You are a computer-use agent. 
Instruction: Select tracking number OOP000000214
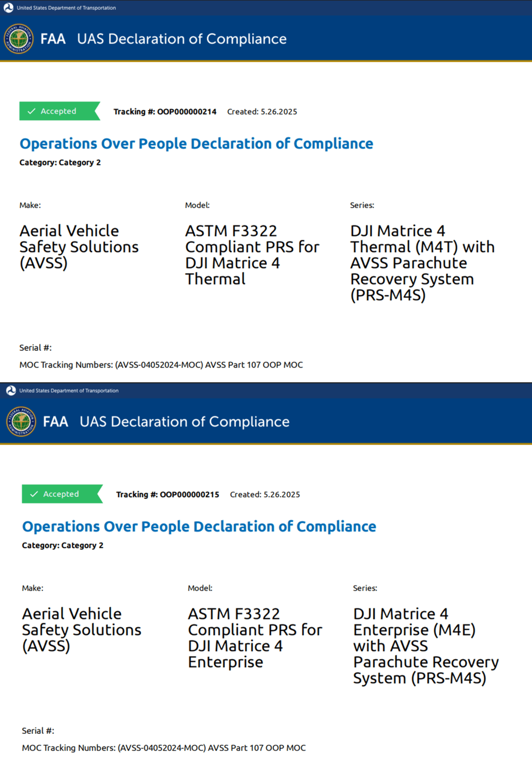[187, 112]
